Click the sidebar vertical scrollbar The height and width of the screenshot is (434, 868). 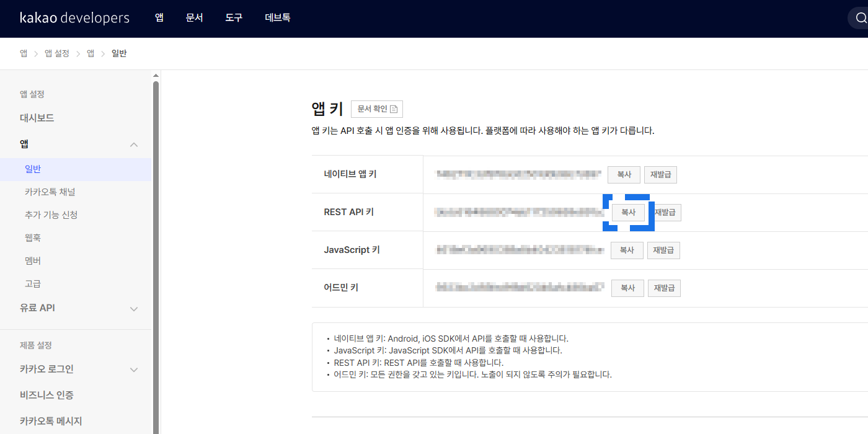pos(156,257)
